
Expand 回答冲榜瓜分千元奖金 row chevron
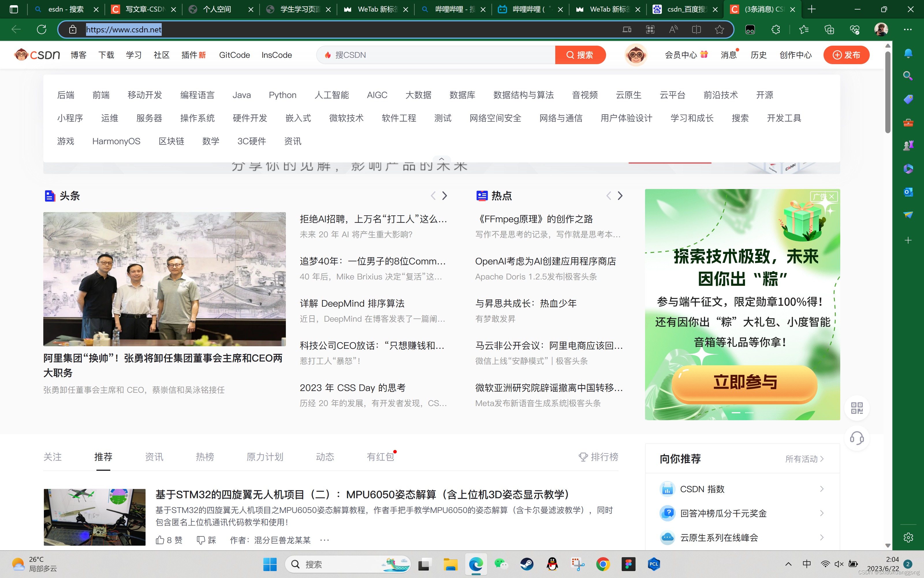[822, 513]
